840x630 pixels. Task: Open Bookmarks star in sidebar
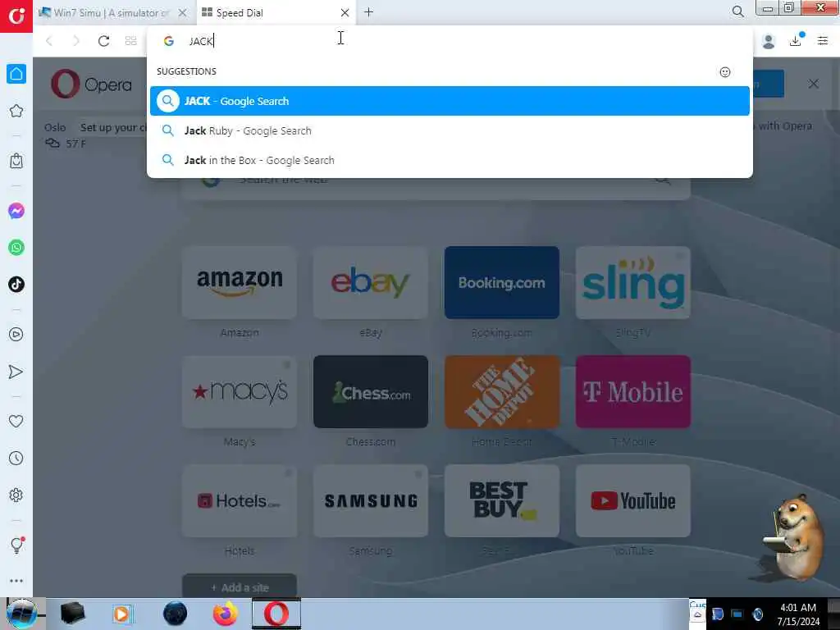coord(16,111)
